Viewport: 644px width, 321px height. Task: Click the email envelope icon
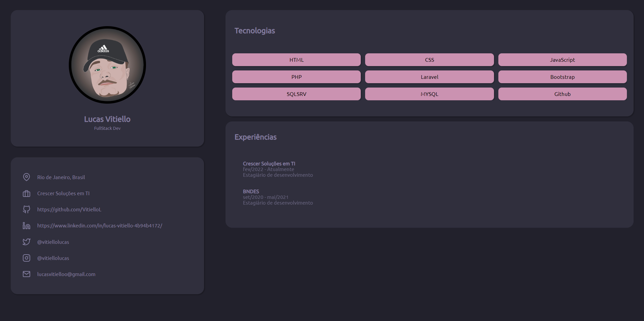pos(27,274)
